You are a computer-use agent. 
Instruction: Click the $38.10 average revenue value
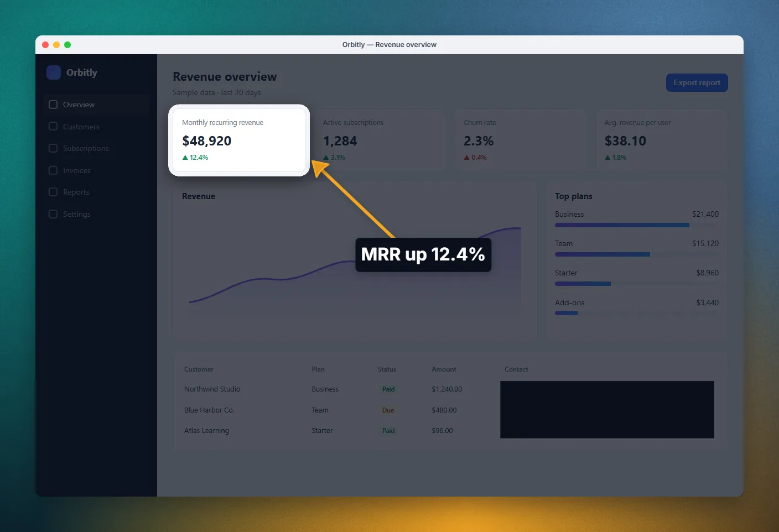click(625, 141)
